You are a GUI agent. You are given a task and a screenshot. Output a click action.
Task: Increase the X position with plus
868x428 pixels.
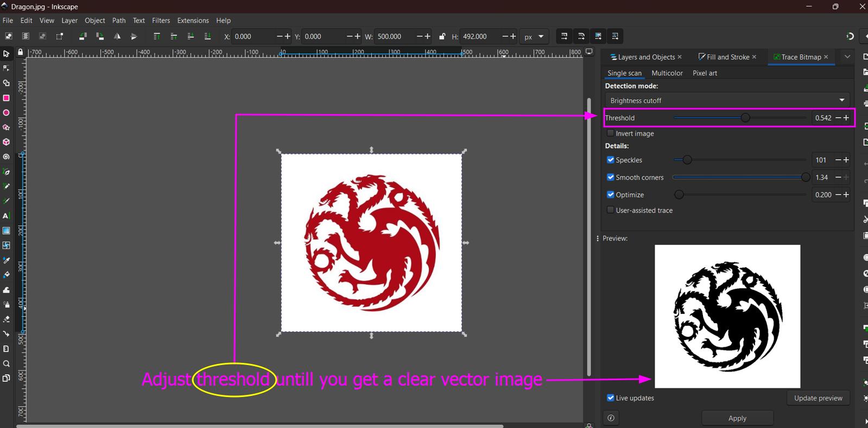(288, 36)
